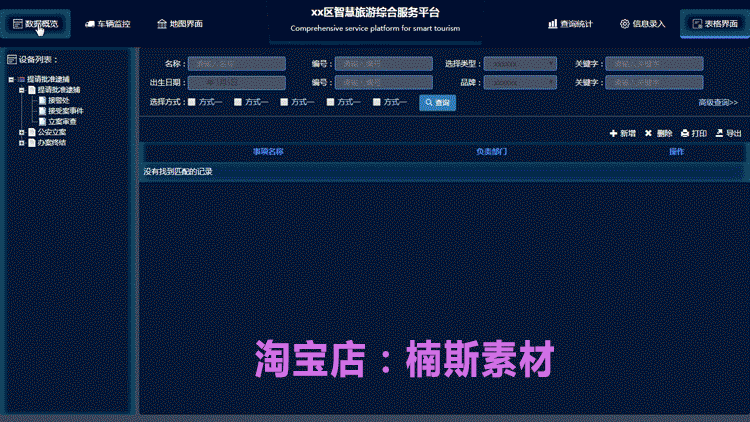Image resolution: width=750 pixels, height=422 pixels.
Task: Select the root 提请批准逮捕 tree item
Action: click(x=48, y=79)
